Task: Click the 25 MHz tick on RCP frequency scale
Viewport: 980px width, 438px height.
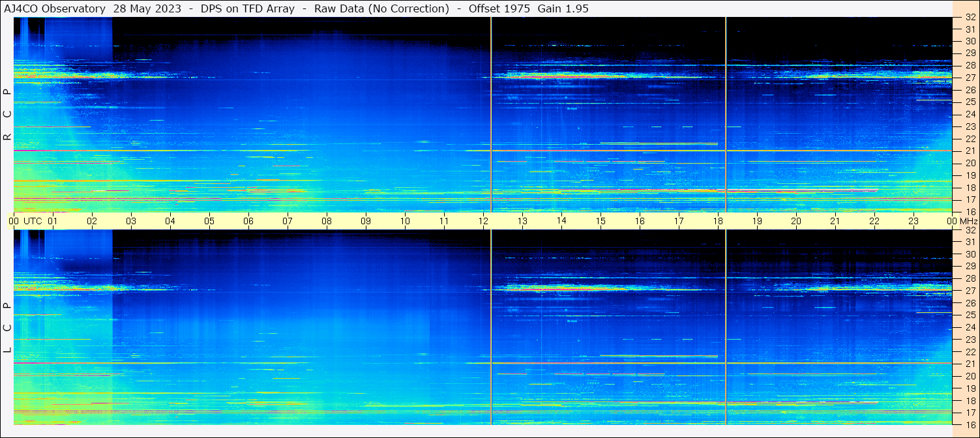Action: [970, 102]
